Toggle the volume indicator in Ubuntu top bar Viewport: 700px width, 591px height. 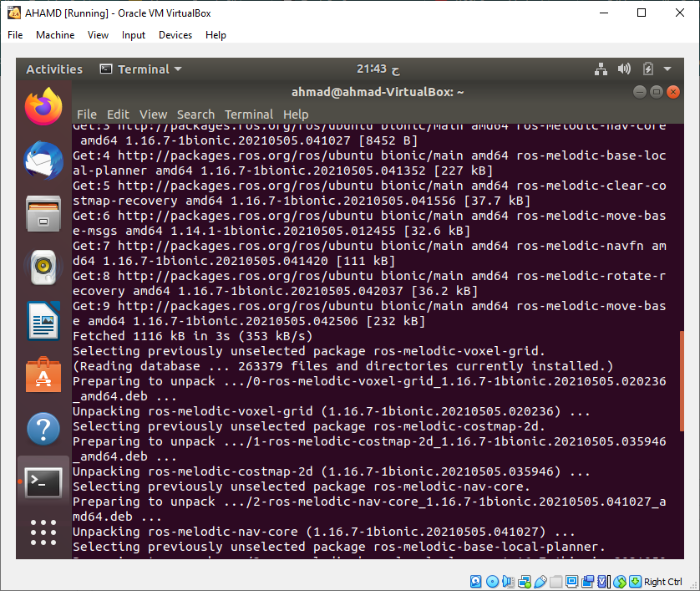(625, 69)
